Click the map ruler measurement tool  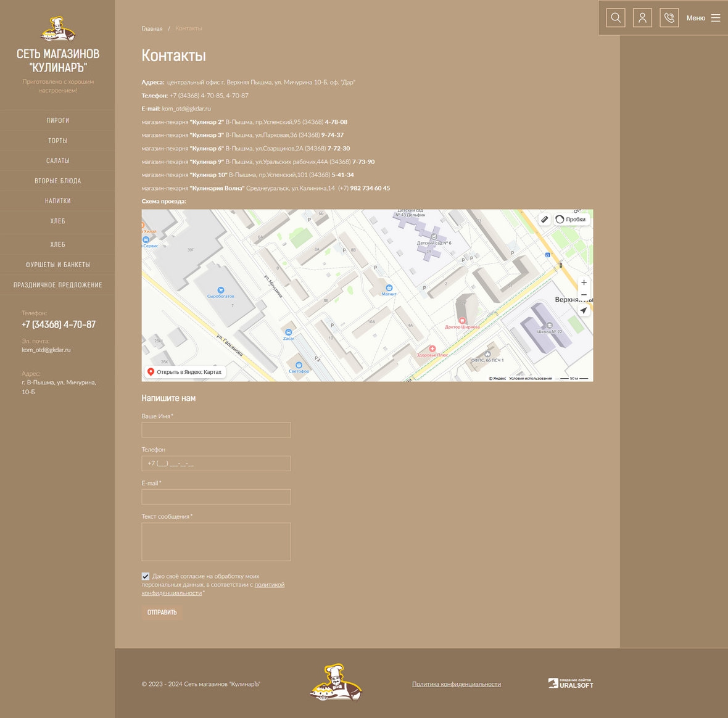pyautogui.click(x=544, y=219)
